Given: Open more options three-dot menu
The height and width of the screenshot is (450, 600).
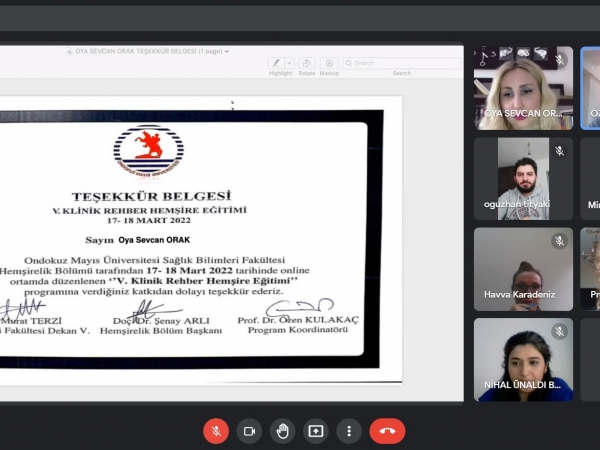Looking at the screenshot, I should 349,431.
